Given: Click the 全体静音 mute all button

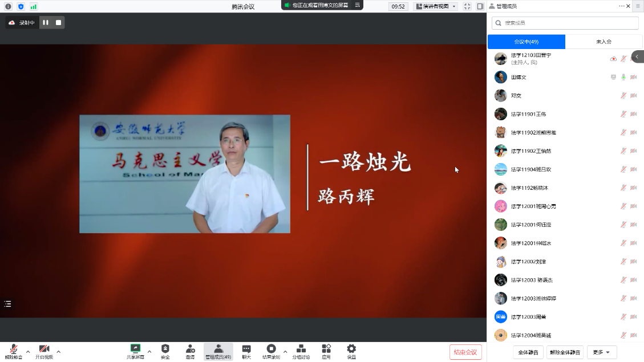Looking at the screenshot, I should (528, 352).
